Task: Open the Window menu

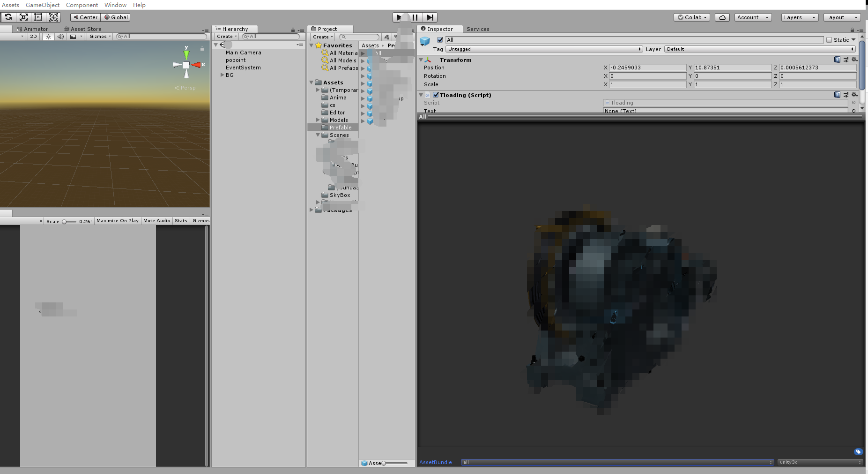Action: 115,5
